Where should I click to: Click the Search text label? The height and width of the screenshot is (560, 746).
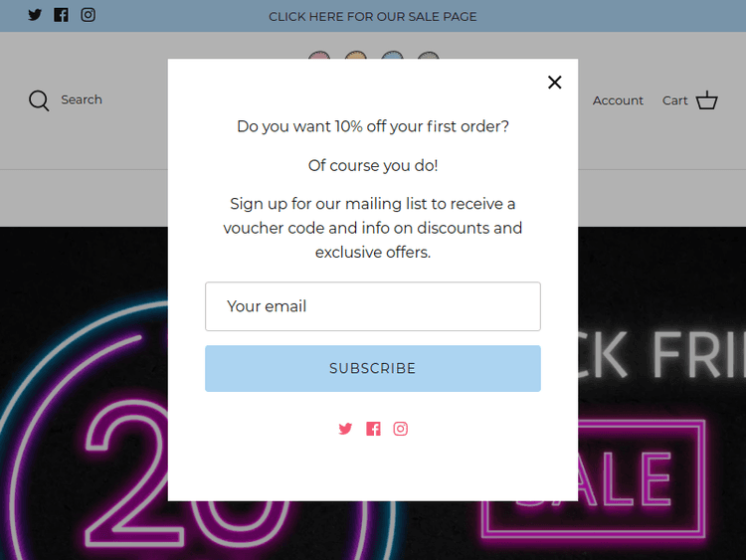click(82, 99)
